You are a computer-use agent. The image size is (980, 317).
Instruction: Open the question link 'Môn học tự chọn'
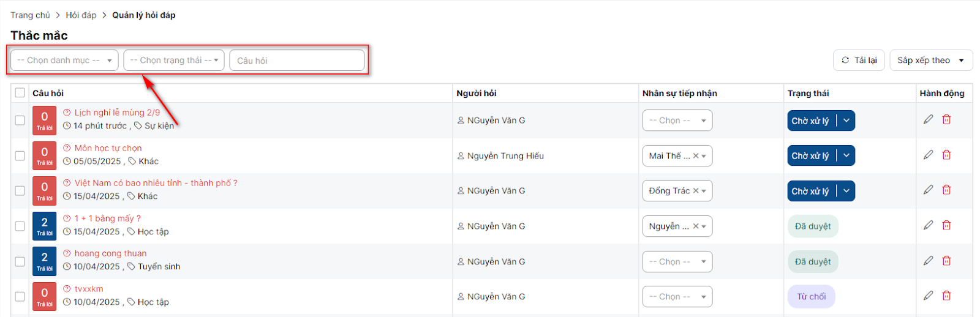pos(108,148)
